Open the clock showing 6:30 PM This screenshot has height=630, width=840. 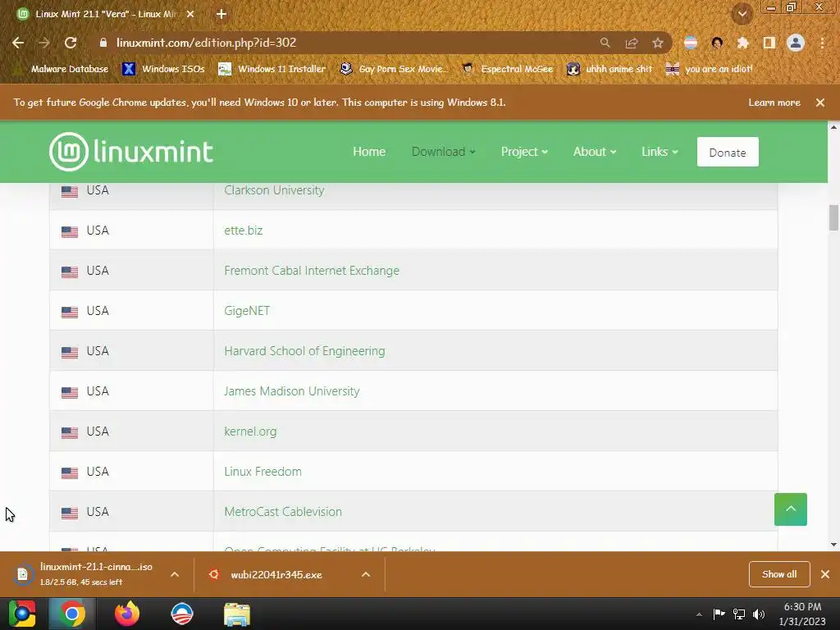pos(802,614)
